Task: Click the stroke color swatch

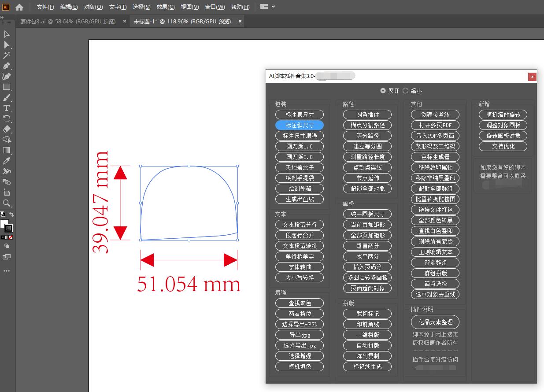Action: tap(9, 228)
